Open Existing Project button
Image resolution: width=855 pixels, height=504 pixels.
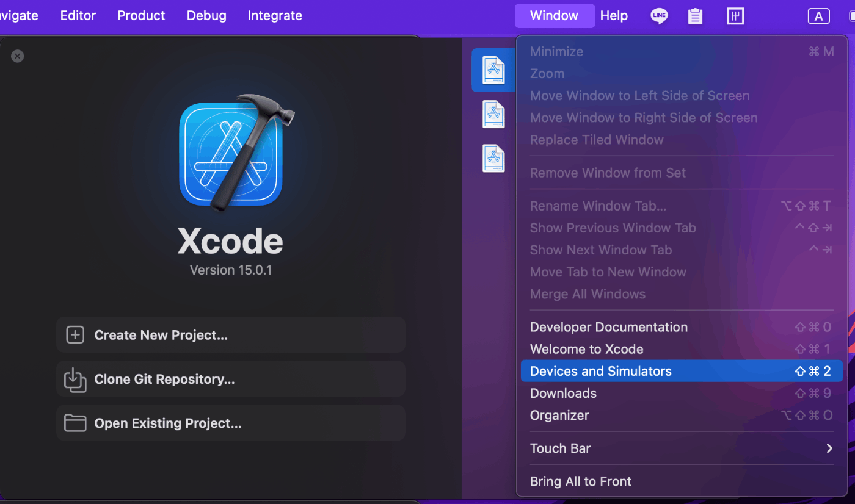point(231,423)
